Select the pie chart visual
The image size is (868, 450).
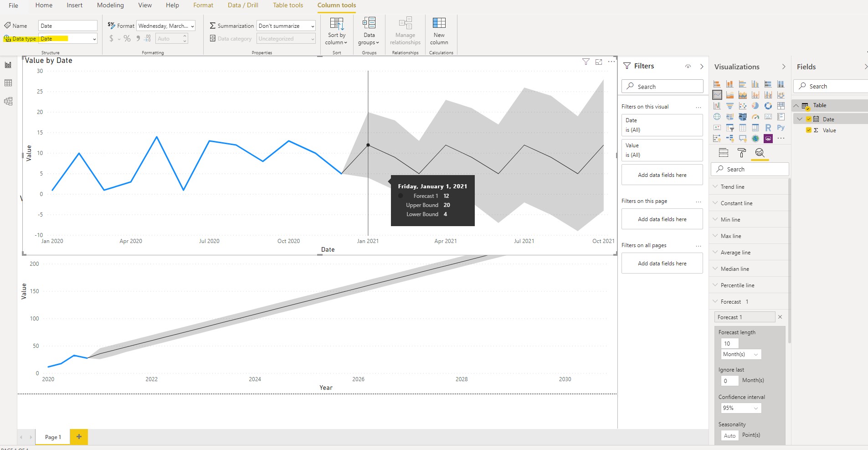click(x=755, y=106)
